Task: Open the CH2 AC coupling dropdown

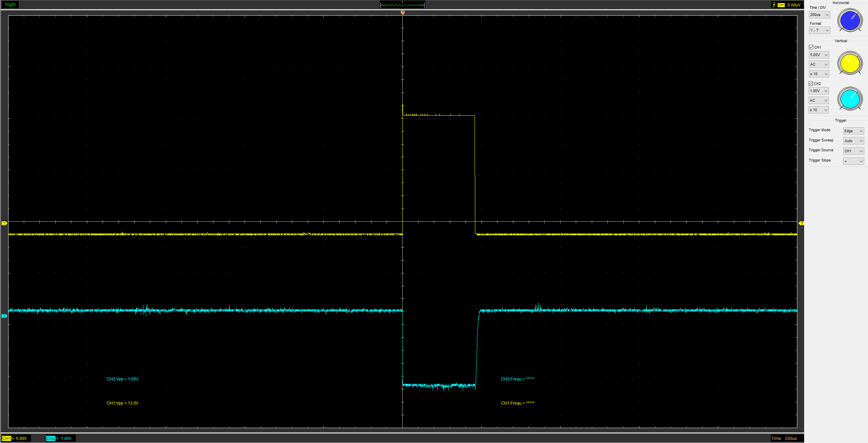Action: point(818,100)
